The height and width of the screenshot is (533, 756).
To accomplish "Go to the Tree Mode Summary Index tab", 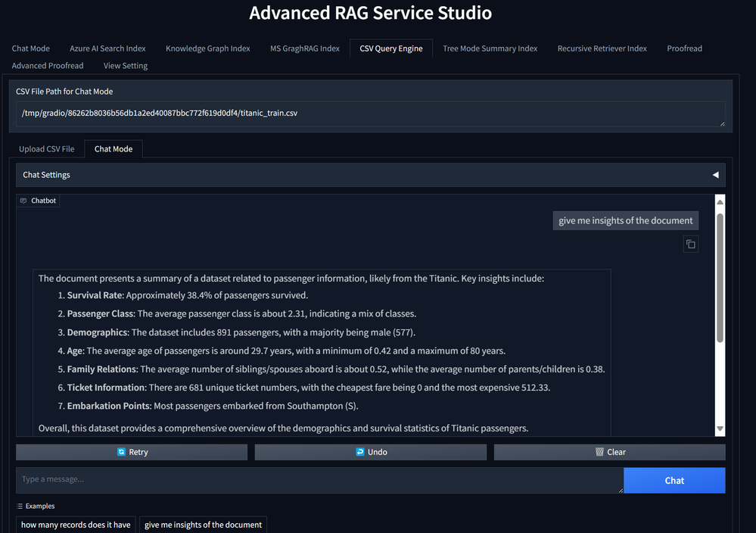I will pos(490,48).
